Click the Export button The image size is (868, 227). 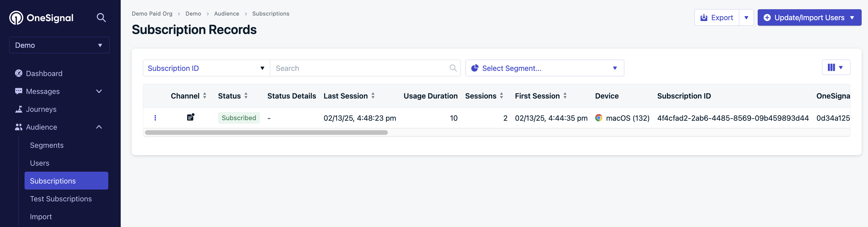point(717,18)
